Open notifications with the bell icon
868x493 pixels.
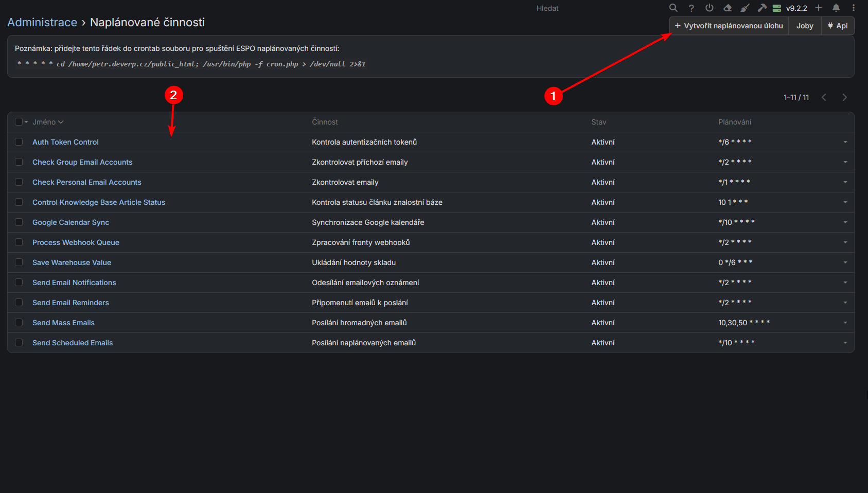(x=836, y=8)
